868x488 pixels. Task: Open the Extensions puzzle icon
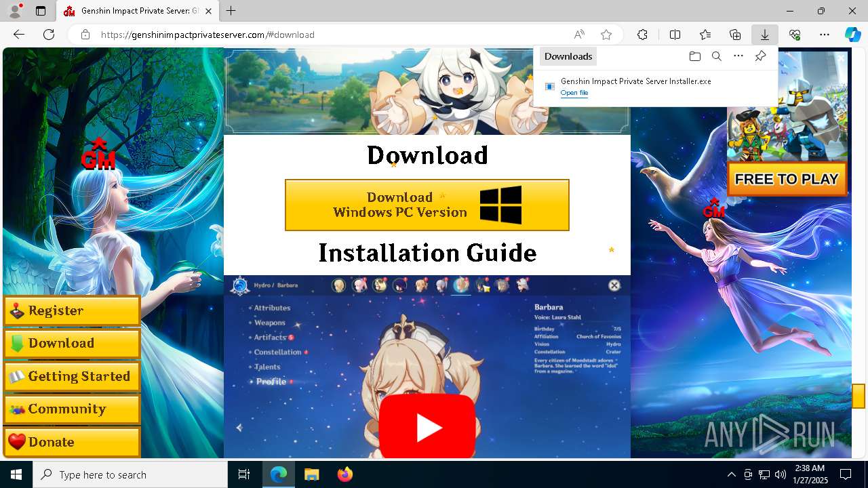tap(642, 35)
